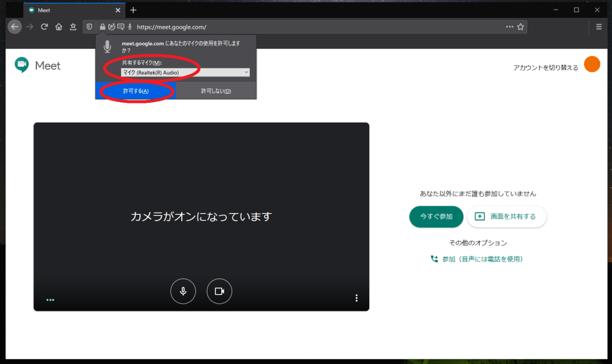Screen dimensions: 612x364
Task: Click the speech-bubble permission icon in address bar
Action: (x=121, y=27)
